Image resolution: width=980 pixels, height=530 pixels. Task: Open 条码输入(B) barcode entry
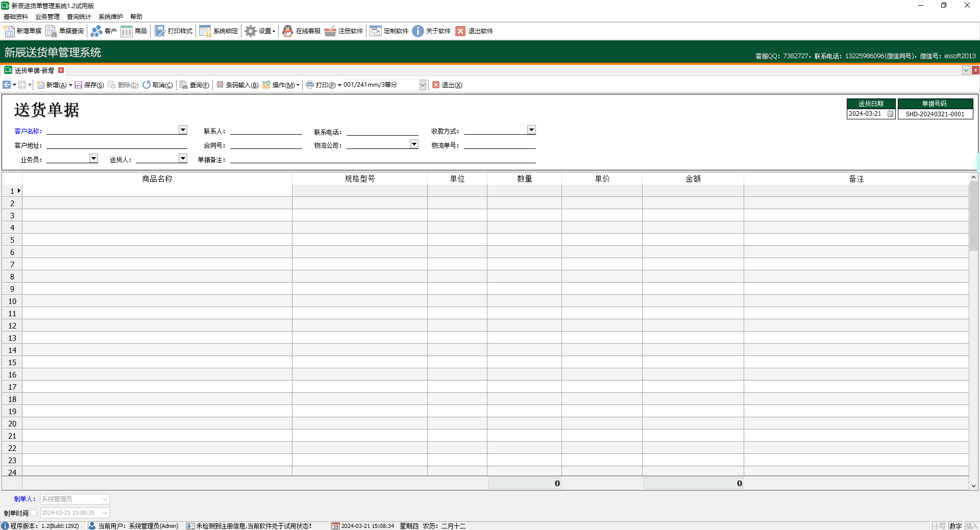point(237,85)
